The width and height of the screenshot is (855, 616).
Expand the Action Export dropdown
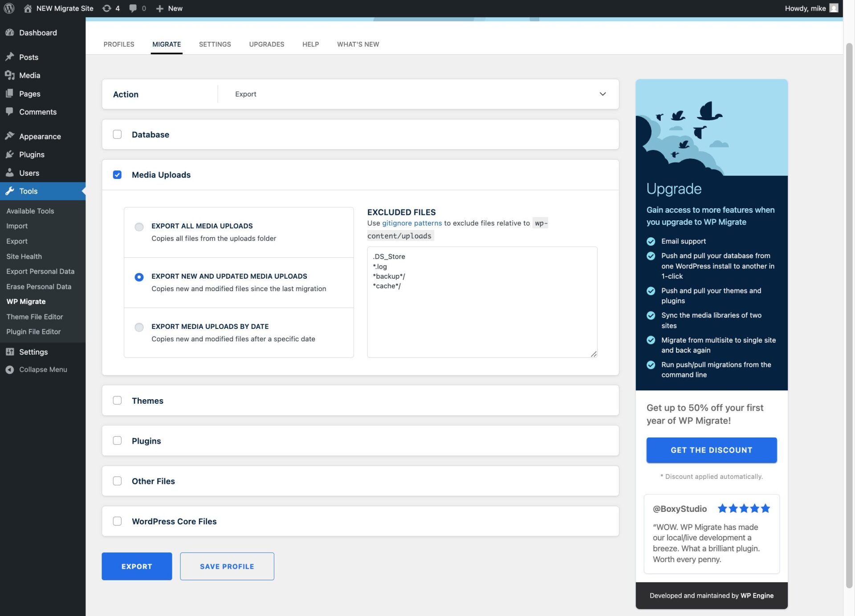coord(603,94)
